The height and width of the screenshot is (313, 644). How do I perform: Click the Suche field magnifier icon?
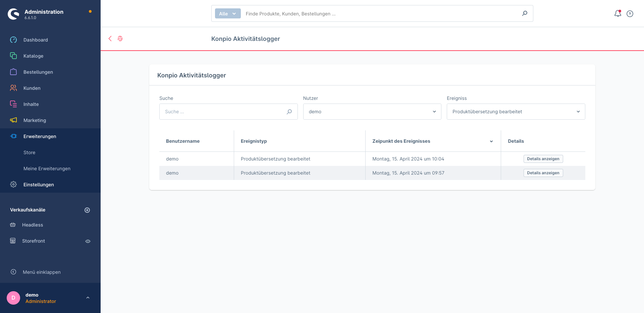[x=289, y=112]
